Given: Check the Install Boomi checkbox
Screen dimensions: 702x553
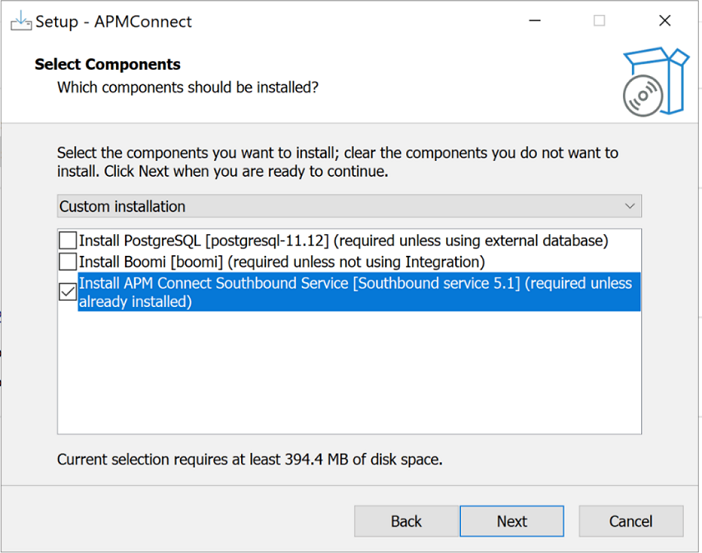Looking at the screenshot, I should pyautogui.click(x=68, y=261).
